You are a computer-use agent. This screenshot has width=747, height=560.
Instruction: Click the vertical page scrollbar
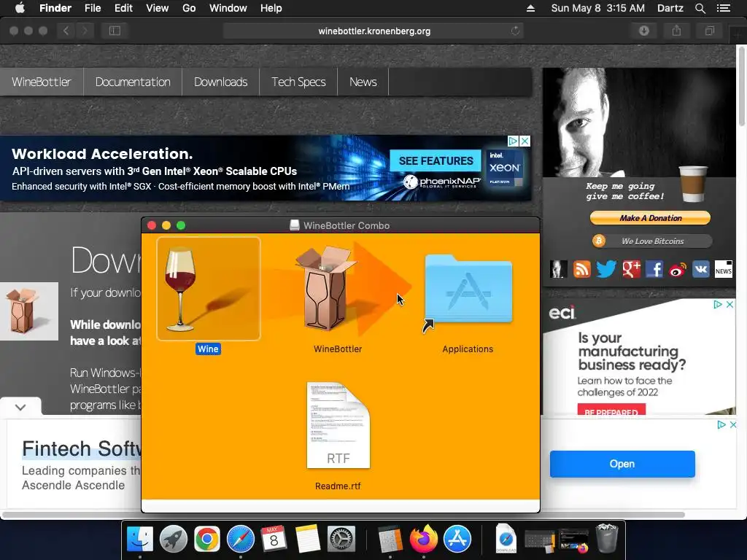pos(742,86)
